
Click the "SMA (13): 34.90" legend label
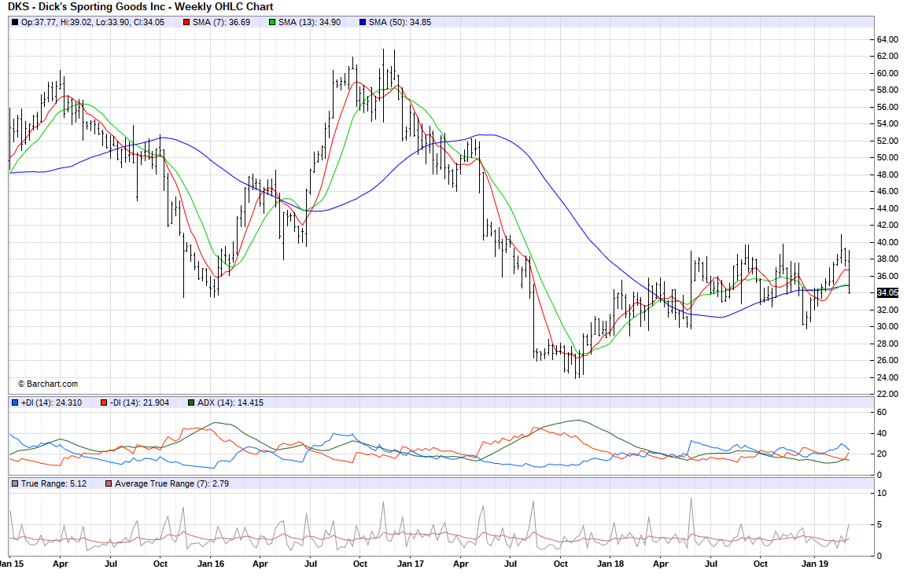(309, 23)
